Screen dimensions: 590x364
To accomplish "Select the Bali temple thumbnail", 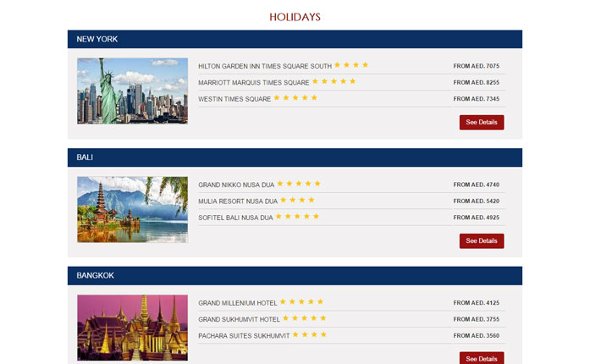I will (x=132, y=209).
